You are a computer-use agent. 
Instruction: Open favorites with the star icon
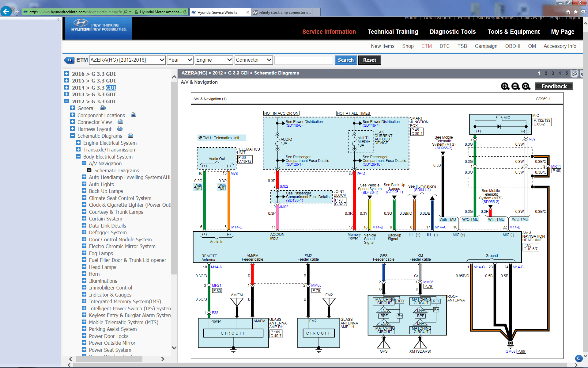575,12
